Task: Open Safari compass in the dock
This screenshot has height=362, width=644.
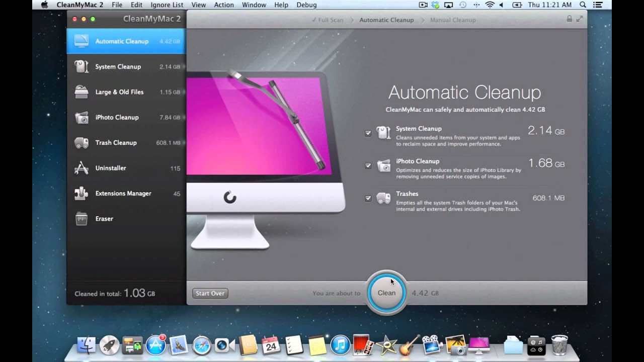Action: click(x=202, y=345)
